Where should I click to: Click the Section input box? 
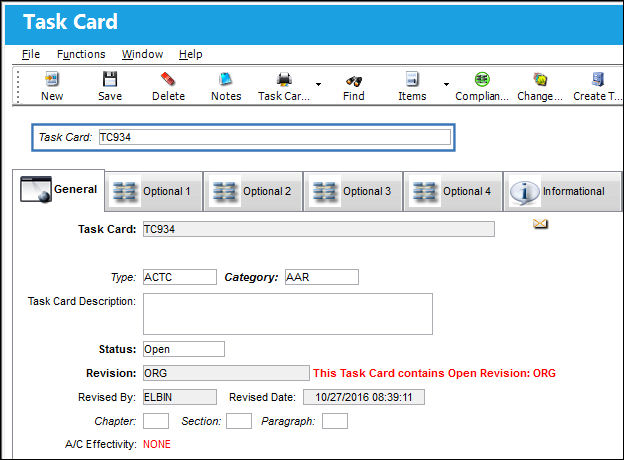click(239, 421)
